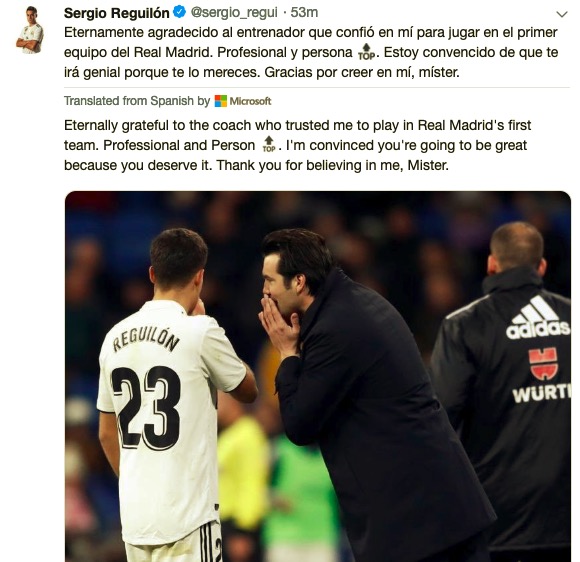
Task: Click the 53m timestamp
Action: pyautogui.click(x=304, y=13)
